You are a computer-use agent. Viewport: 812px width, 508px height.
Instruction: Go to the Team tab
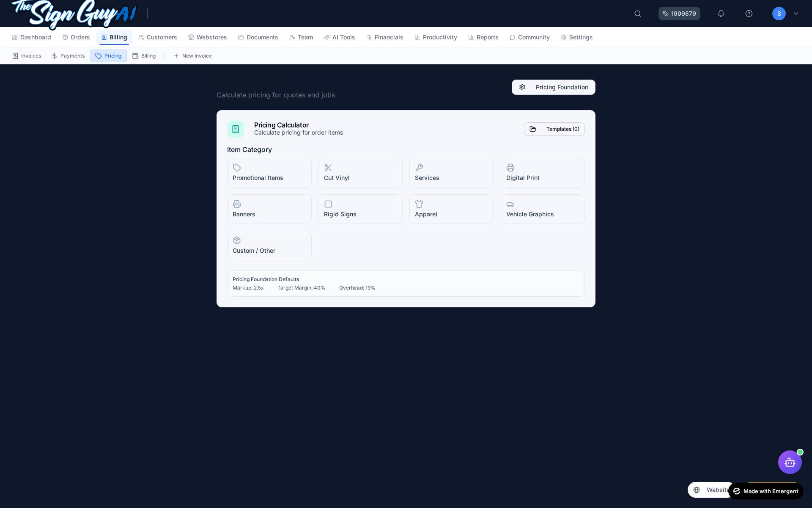(x=301, y=37)
